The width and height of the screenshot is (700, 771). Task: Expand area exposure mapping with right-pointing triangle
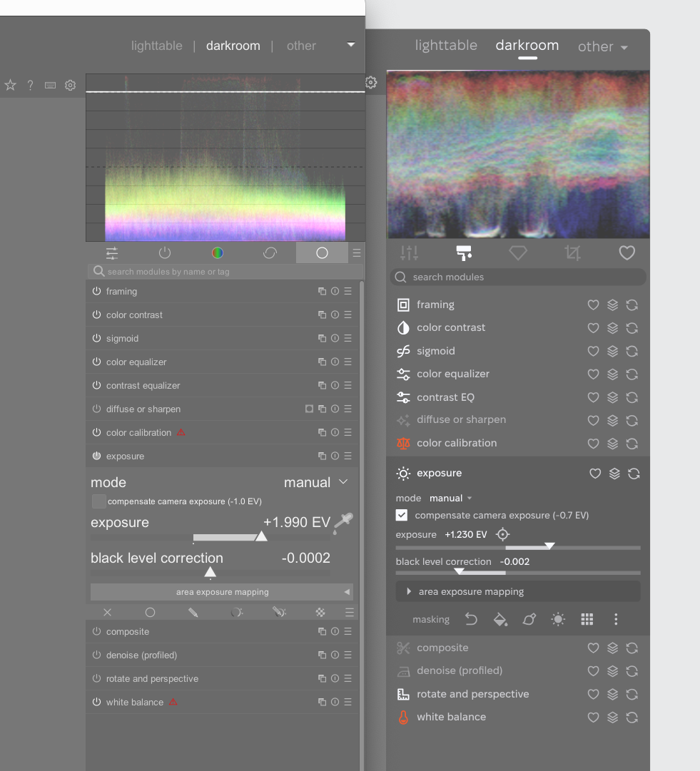click(409, 591)
